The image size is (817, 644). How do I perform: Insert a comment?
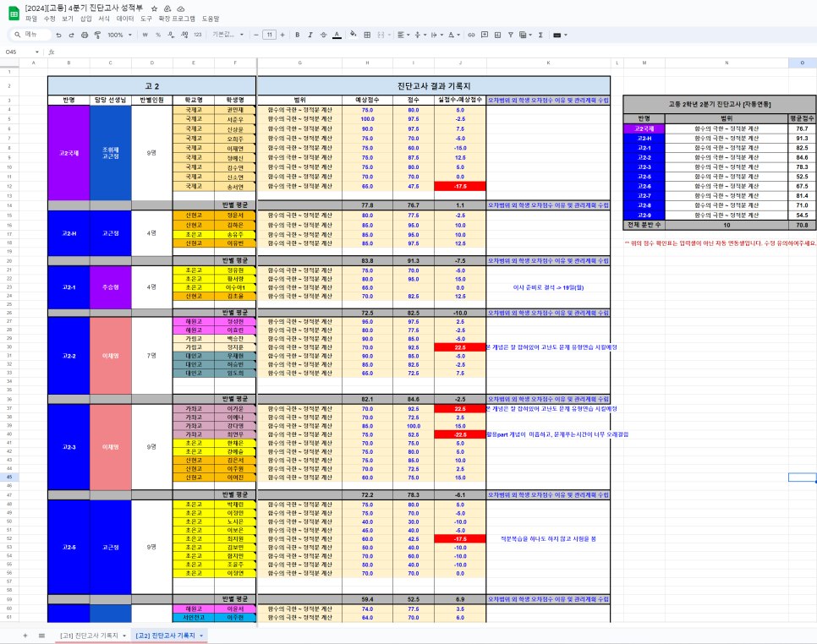click(x=485, y=35)
